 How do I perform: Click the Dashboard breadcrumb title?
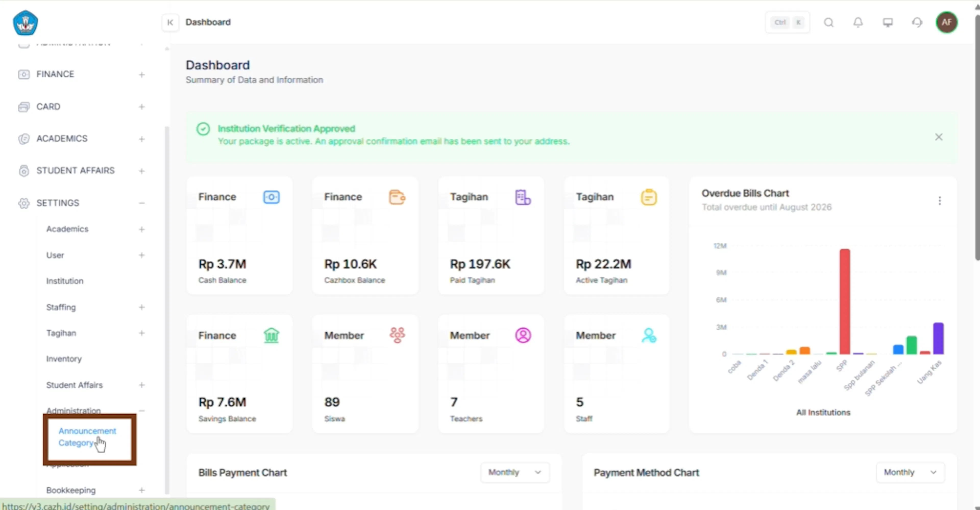208,22
